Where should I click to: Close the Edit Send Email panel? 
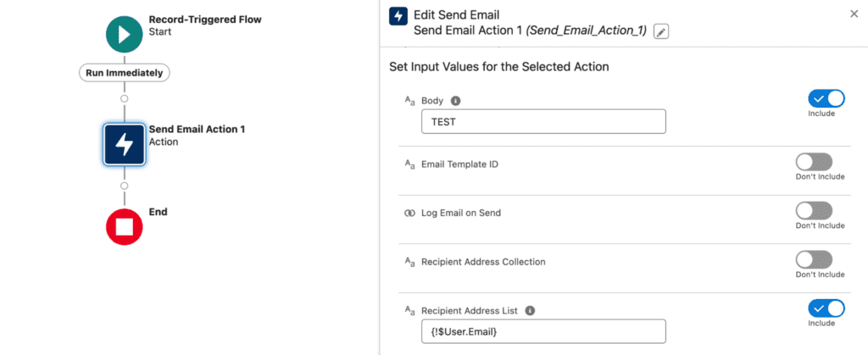coord(853,14)
